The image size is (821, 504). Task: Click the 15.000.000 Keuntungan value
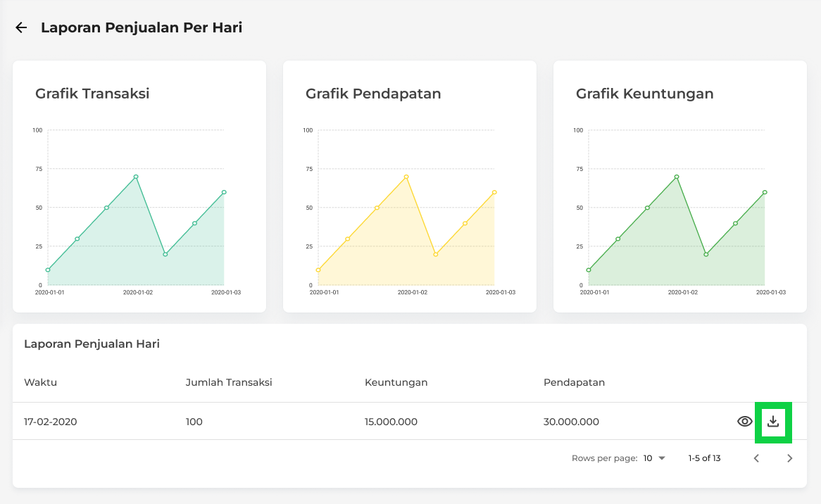tap(391, 422)
